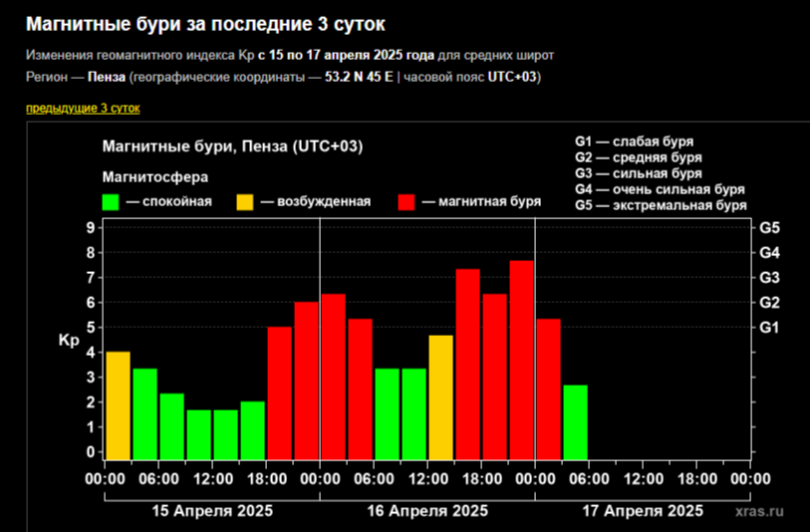Click the green 'спокойная' legend swatch
The image size is (810, 532).
point(111,202)
